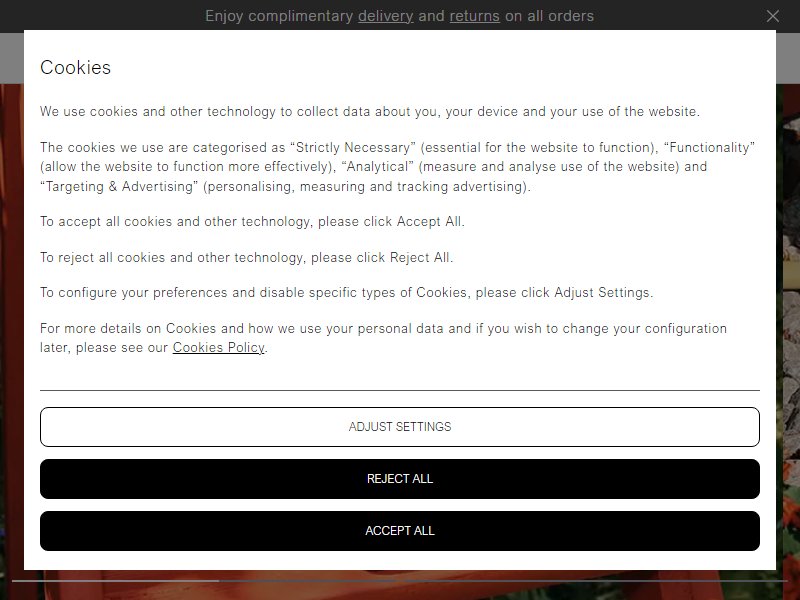Click the Adjust Settings button
The width and height of the screenshot is (800, 600).
(x=399, y=427)
